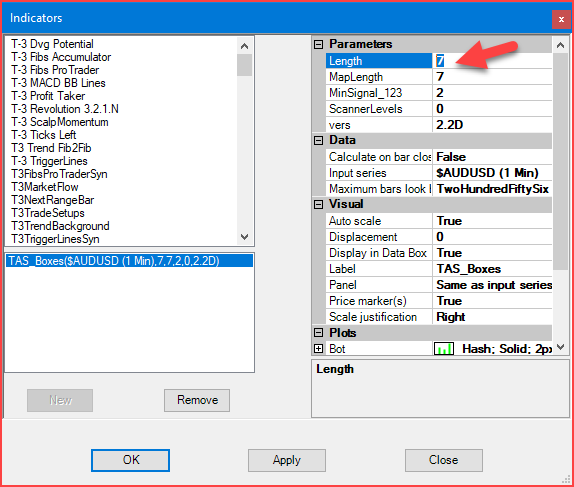This screenshot has width=574, height=487.
Task: Select T3NextRangeBar indicator
Action: (52, 200)
